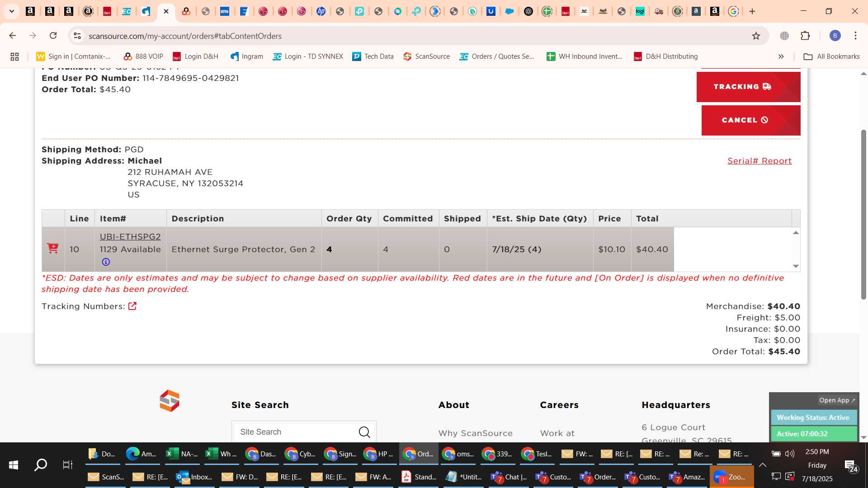Expand the hidden bookmarks chevron
This screenshot has height=488, width=868.
tap(781, 56)
